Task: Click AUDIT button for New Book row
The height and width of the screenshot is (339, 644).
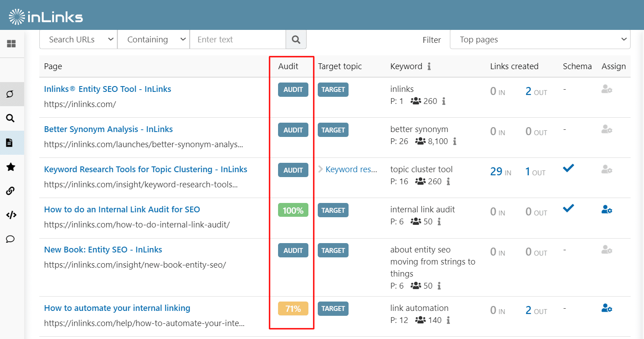Action: click(x=293, y=251)
